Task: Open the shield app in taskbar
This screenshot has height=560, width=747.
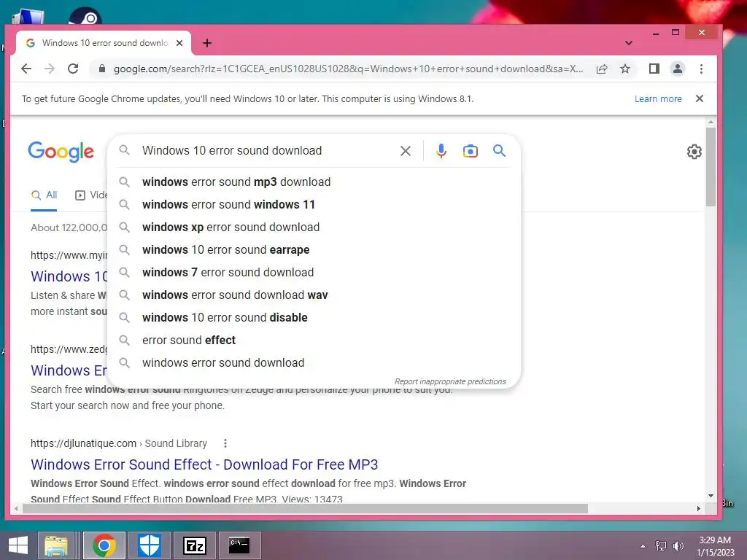Action: tap(149, 545)
